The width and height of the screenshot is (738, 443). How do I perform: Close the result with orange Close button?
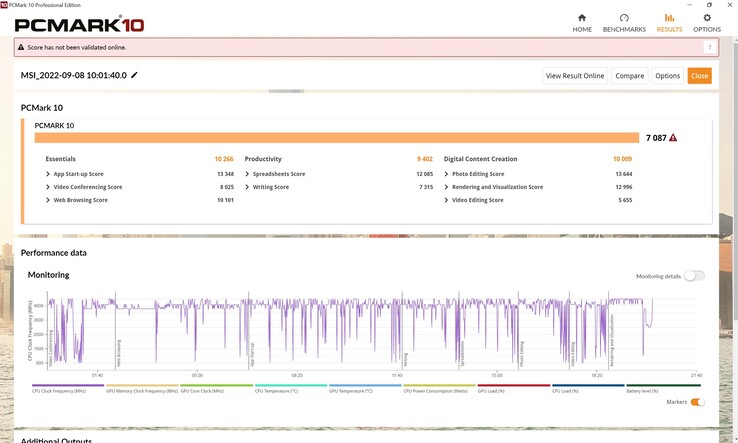click(699, 76)
